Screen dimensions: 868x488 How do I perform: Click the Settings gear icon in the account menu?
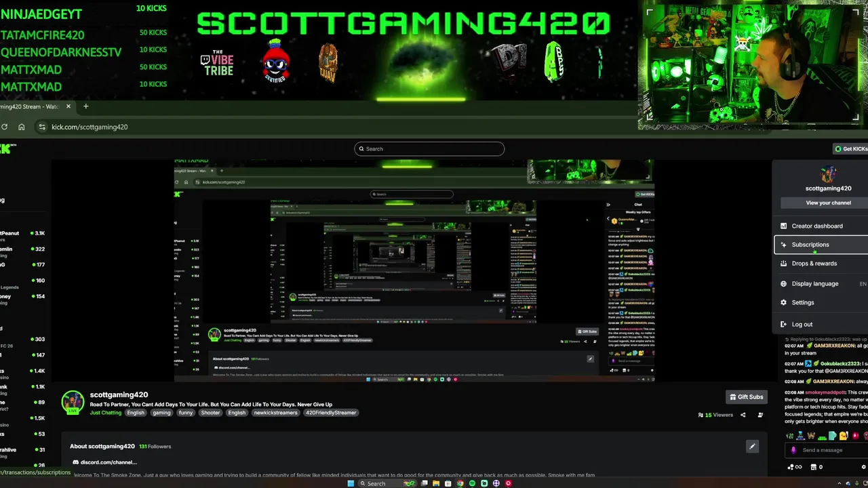click(783, 303)
